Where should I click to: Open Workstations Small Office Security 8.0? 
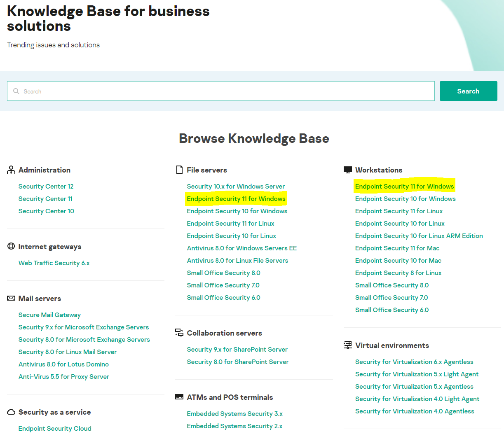point(392,285)
